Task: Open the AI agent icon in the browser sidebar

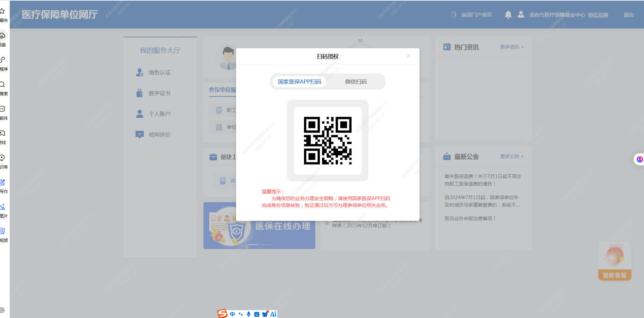Action: [x=3, y=109]
